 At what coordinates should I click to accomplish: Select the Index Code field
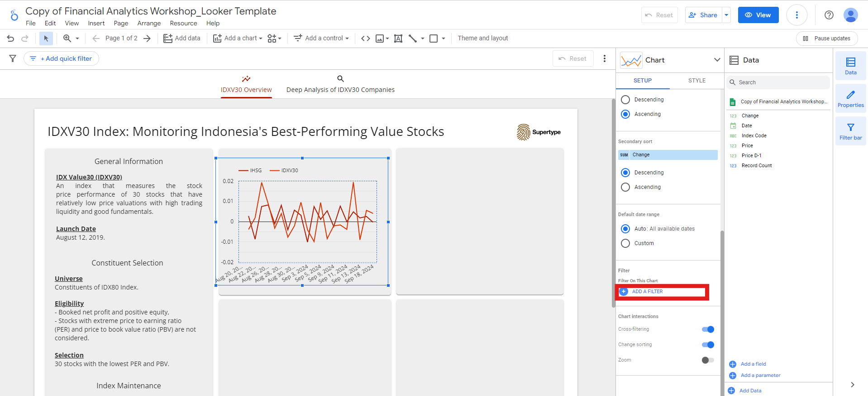click(x=754, y=136)
